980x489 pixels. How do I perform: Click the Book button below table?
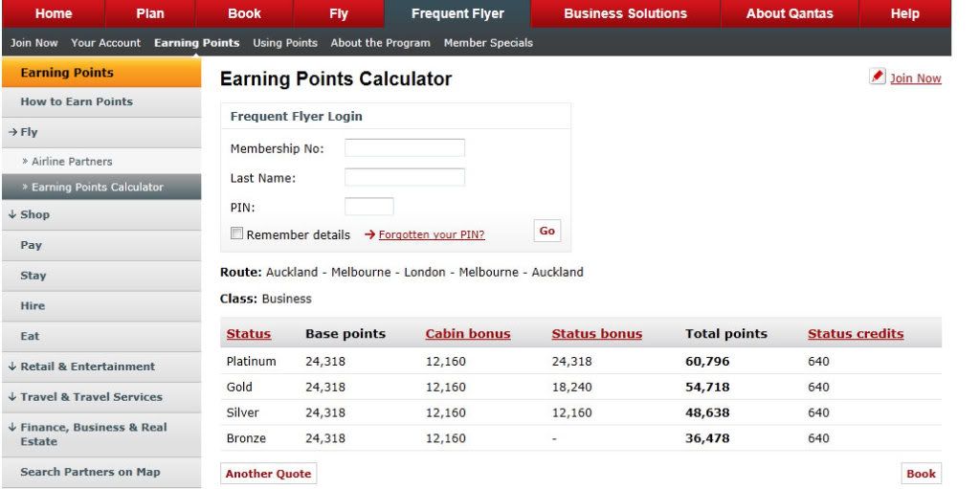[921, 474]
